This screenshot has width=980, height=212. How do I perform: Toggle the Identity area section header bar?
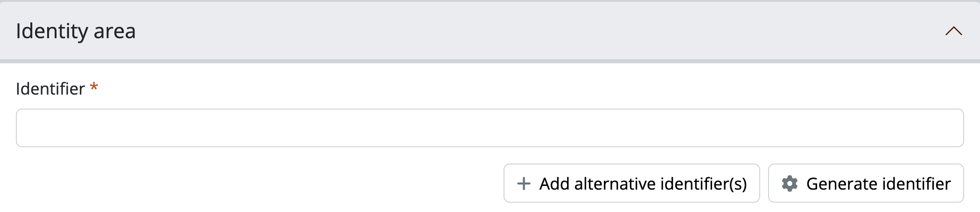pos(490,31)
